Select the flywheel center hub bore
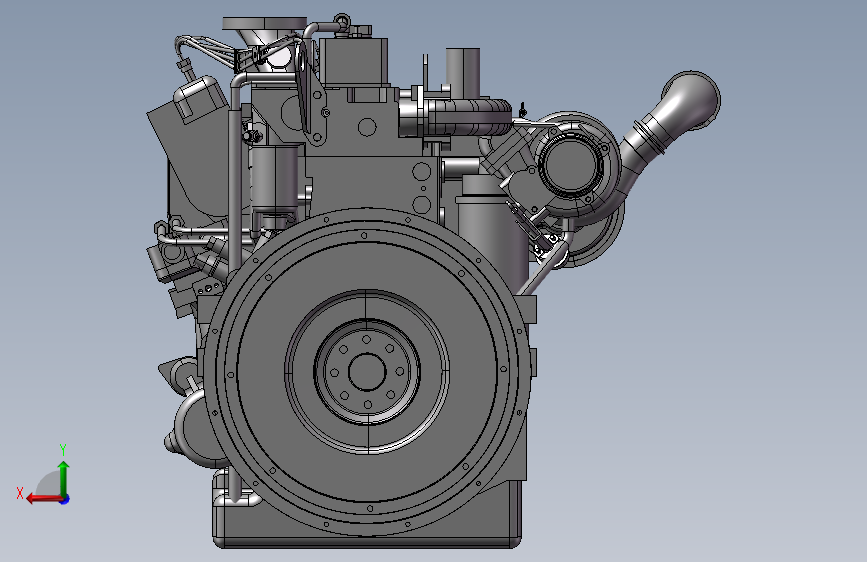The image size is (867, 562). point(367,372)
